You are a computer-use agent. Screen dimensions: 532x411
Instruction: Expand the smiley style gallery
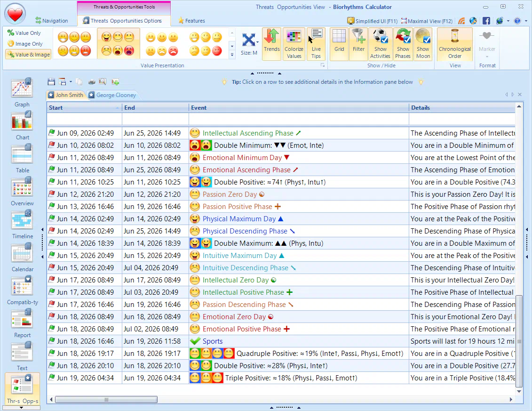[232, 55]
